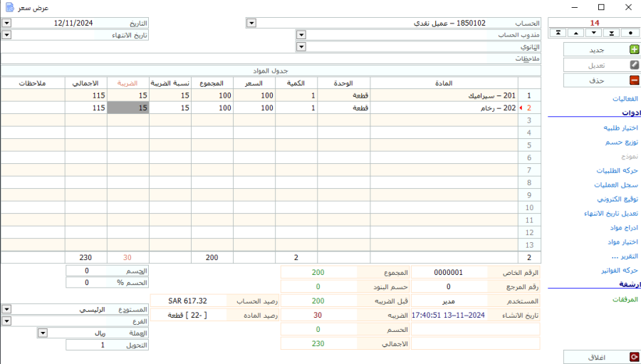641x364 pixels.
Task: Expand the الحساب account dropdown
Action: click(251, 23)
